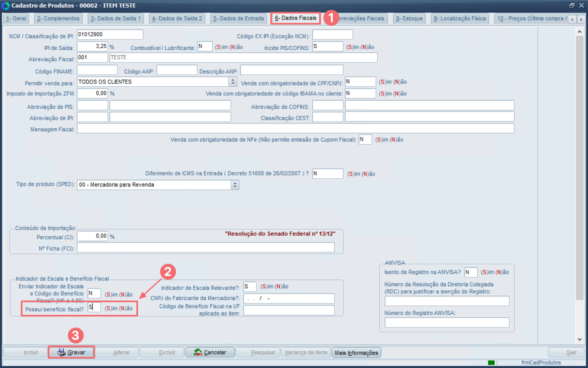This screenshot has width=588, height=368.
Task: Click the scrollbar up arrow
Action: 579,31
